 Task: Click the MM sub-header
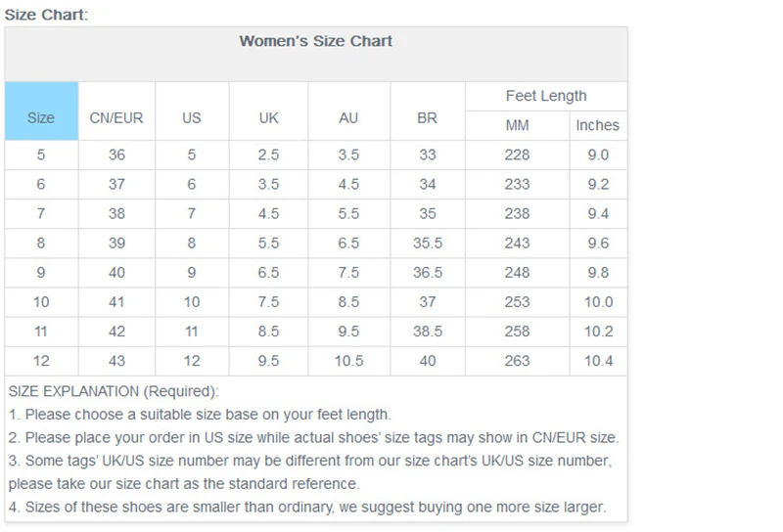[x=517, y=125]
